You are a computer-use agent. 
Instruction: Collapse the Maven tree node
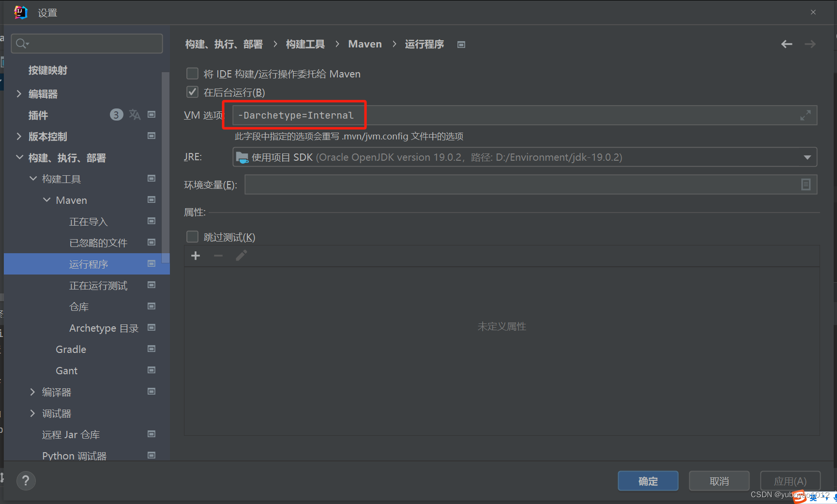coord(46,200)
